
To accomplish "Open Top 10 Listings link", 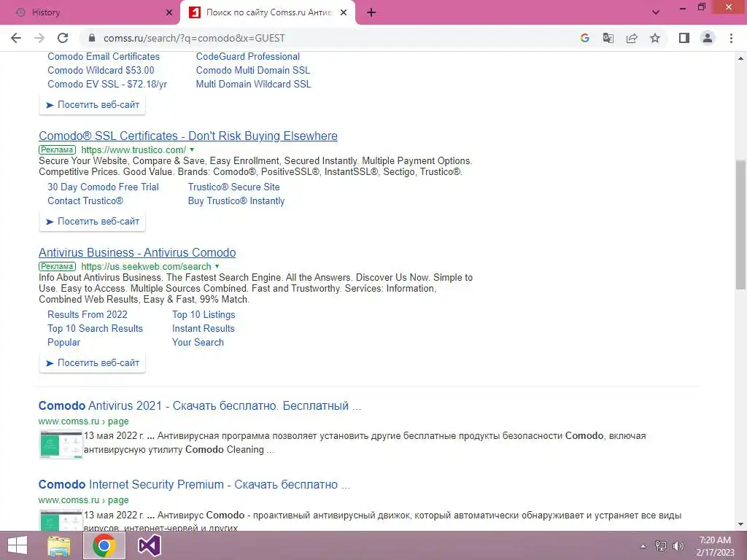I will 204,315.
